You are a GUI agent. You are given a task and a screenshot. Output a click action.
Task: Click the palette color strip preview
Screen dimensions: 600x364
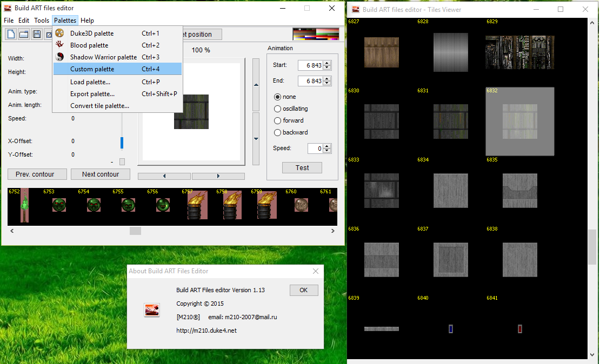coord(316,34)
